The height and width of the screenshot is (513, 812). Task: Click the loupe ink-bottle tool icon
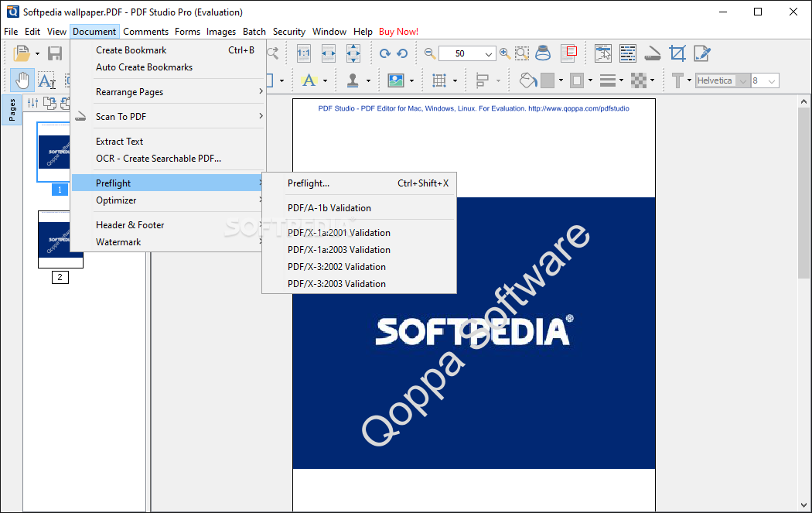tap(543, 53)
